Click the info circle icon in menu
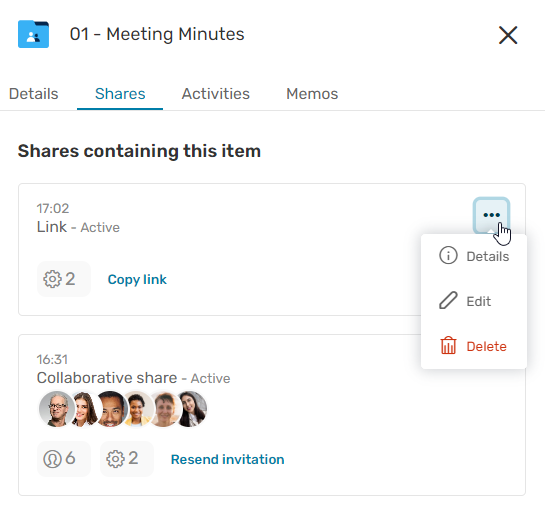The image size is (545, 511). [x=448, y=256]
